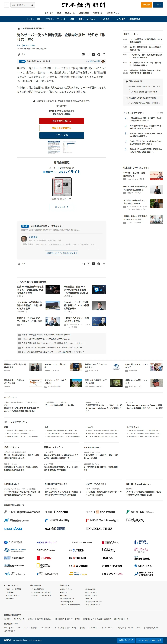Open the 山崎俊彦さんの投稿 link
This screenshot has height=644, width=167.
(x=93, y=61)
